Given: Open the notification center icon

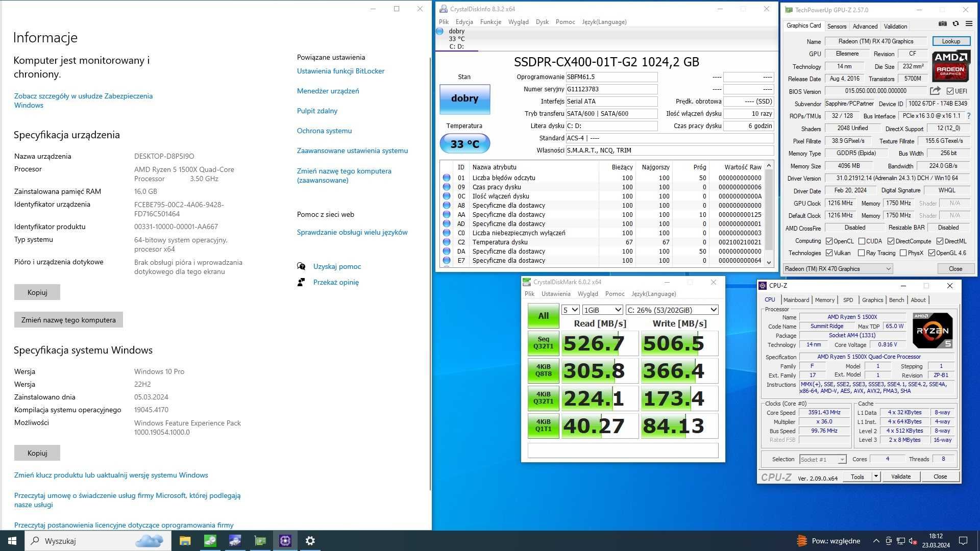Looking at the screenshot, I should click(963, 541).
